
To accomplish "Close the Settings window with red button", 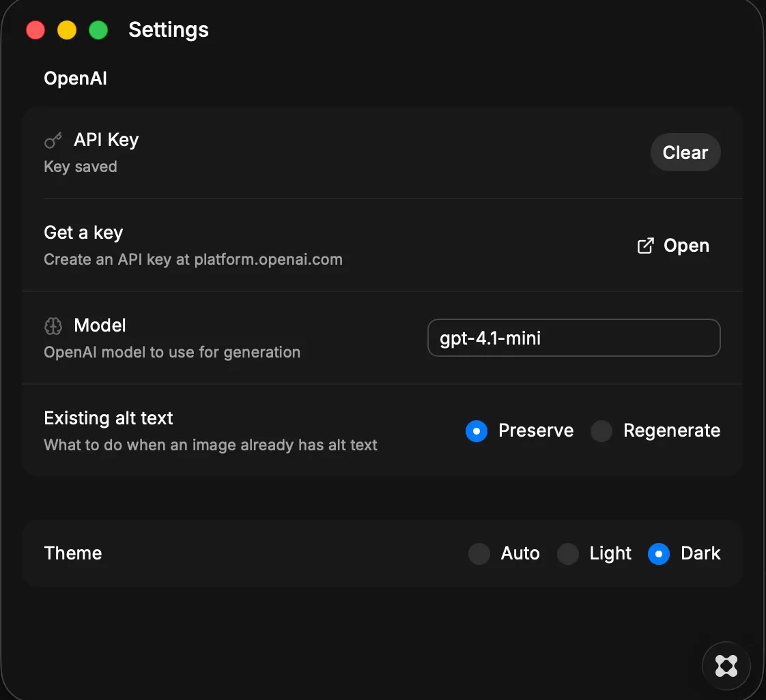I will pos(36,30).
